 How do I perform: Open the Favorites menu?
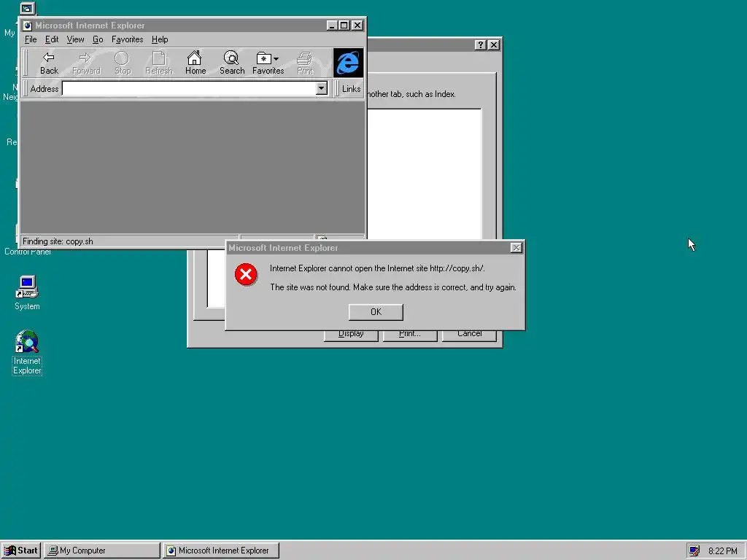click(127, 39)
